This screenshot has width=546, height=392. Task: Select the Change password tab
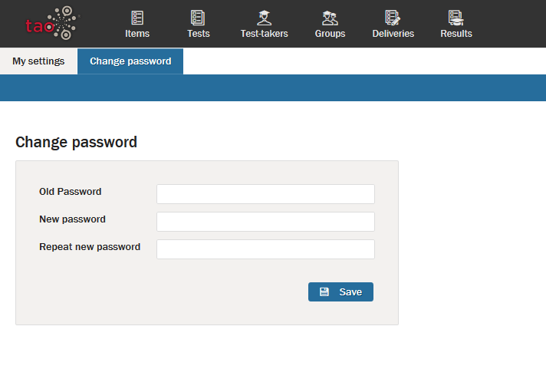[130, 61]
